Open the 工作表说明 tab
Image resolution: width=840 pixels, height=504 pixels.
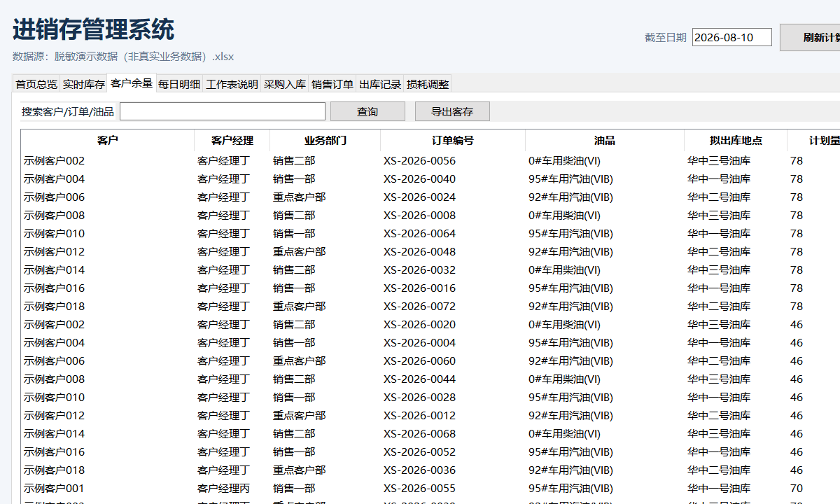(x=232, y=84)
